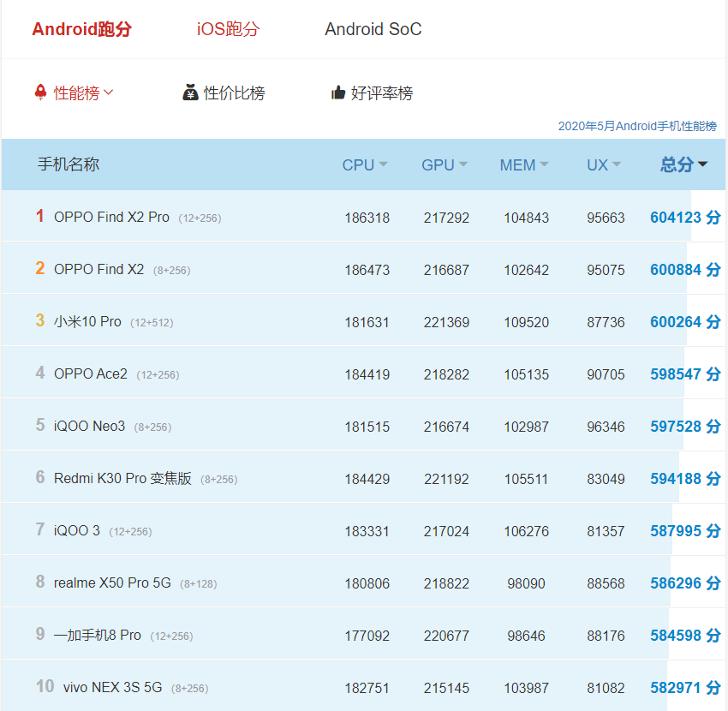Image resolution: width=728 pixels, height=711 pixels.
Task: Expand the 性能榜 dropdown chevron
Action: point(109,93)
